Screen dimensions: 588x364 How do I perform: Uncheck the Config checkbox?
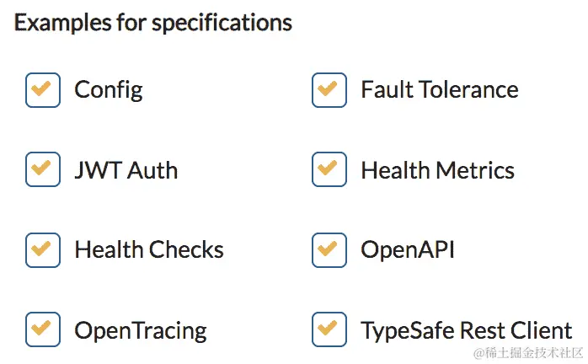pos(43,90)
